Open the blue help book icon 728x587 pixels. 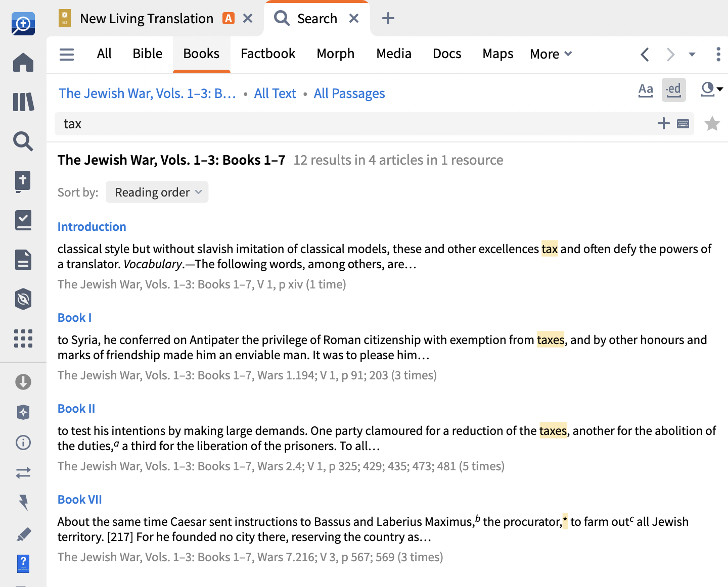pyautogui.click(x=23, y=563)
